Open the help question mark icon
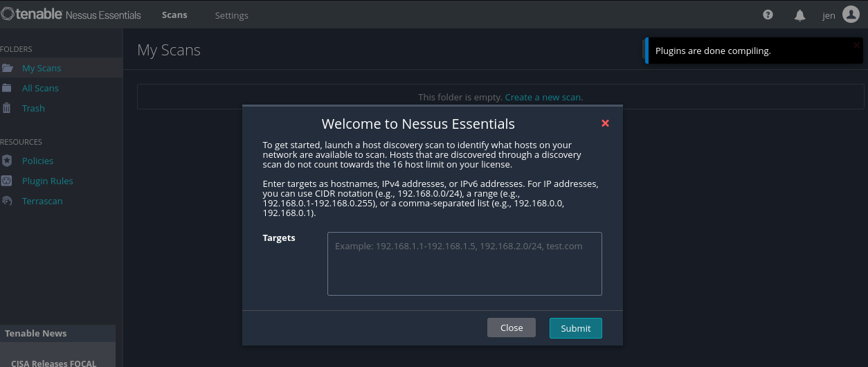 click(768, 15)
